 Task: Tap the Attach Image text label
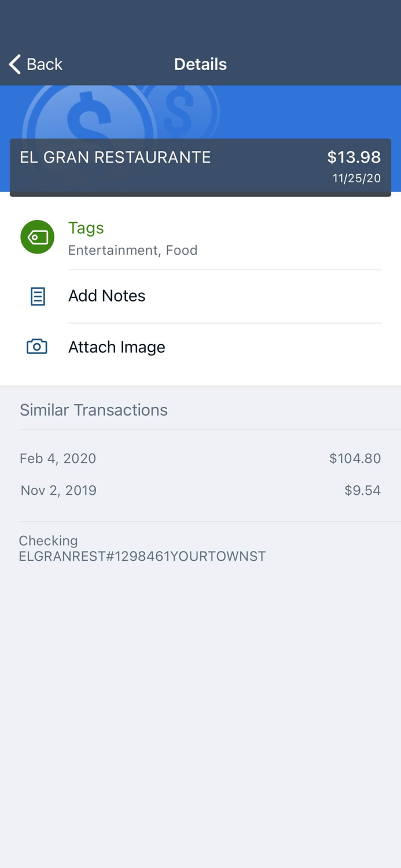[116, 347]
